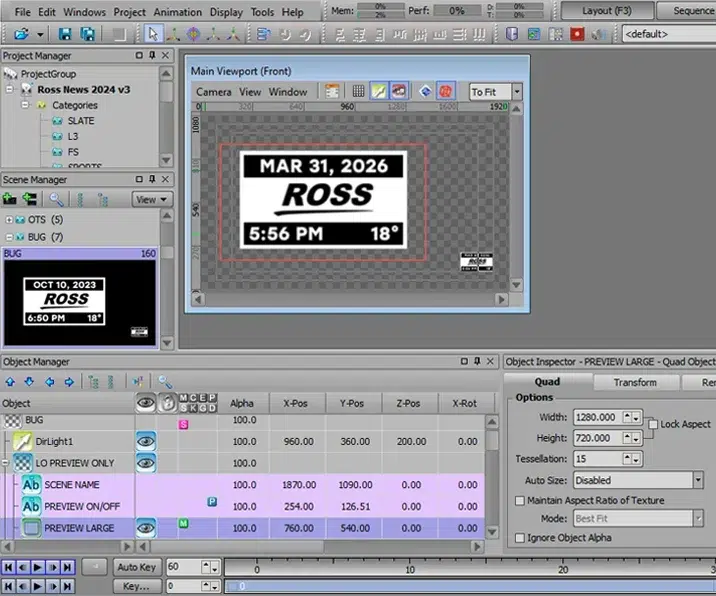
Task: Select the arrow pointer tool
Action: click(153, 34)
